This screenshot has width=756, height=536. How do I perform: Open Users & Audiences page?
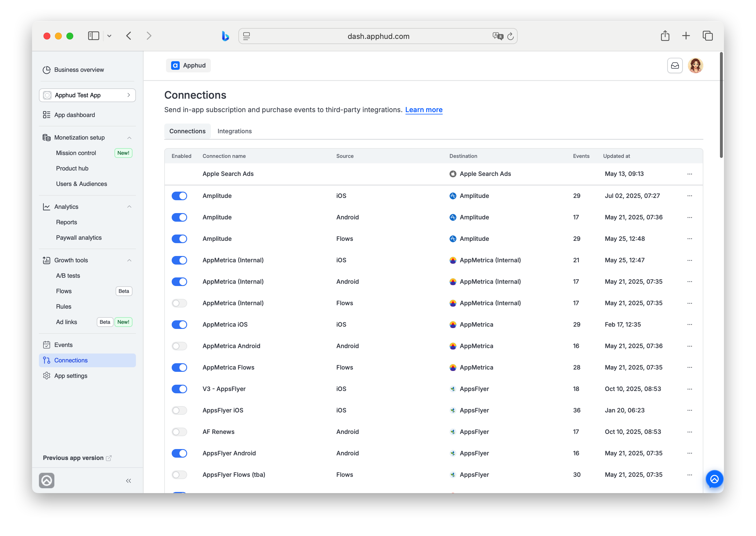tap(81, 184)
